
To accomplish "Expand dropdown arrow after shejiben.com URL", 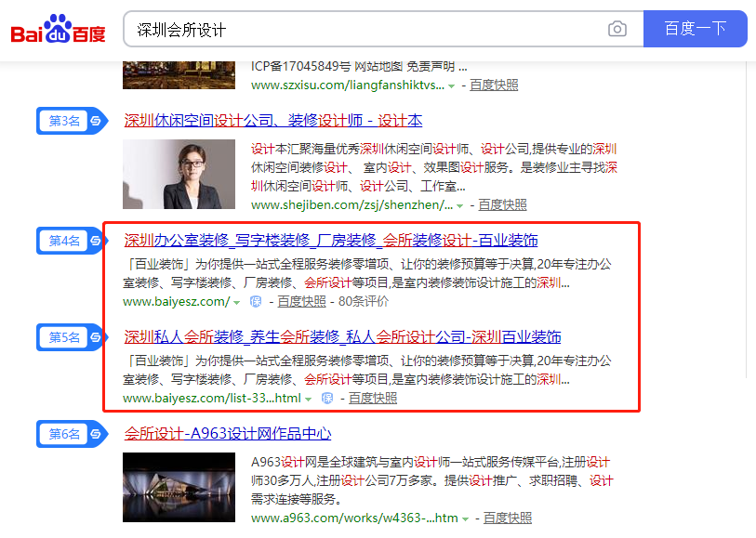I will tap(460, 206).
